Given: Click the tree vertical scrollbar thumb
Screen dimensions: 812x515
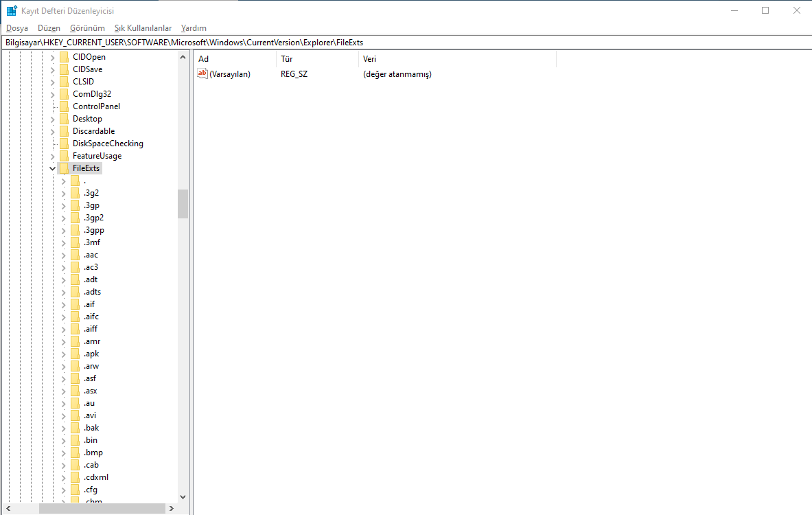Looking at the screenshot, I should pyautogui.click(x=183, y=204).
